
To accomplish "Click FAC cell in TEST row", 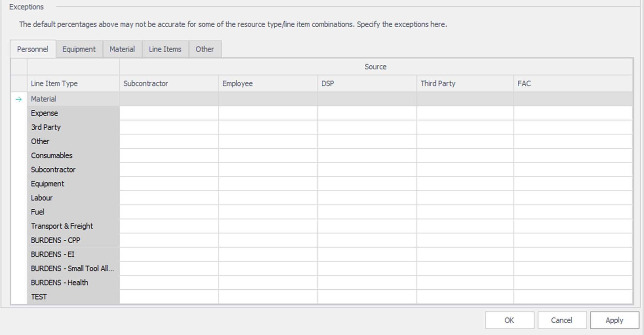I will click(x=573, y=297).
